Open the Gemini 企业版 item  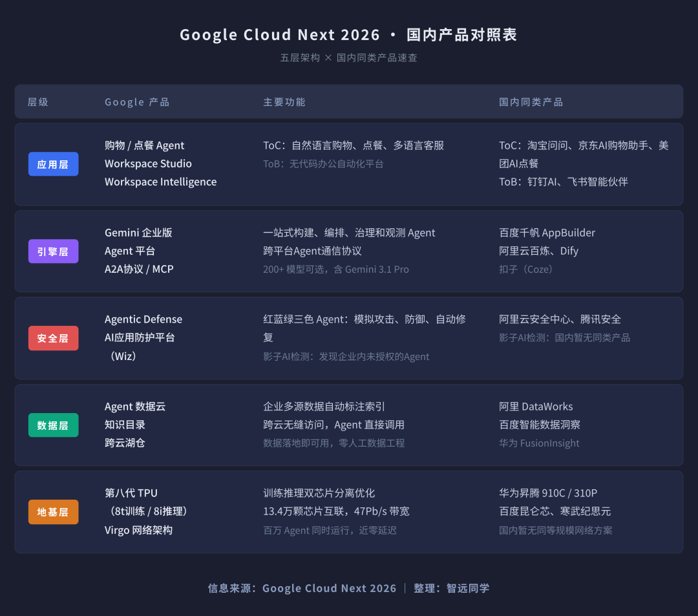pos(138,233)
